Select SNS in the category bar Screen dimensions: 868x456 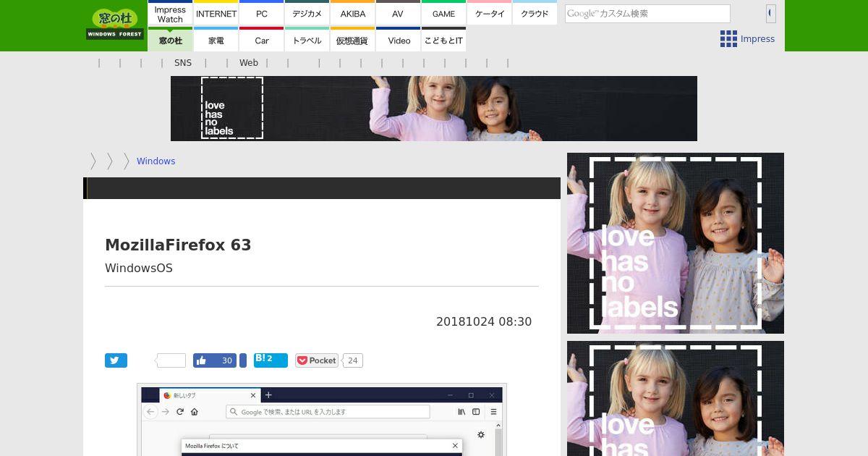(183, 63)
